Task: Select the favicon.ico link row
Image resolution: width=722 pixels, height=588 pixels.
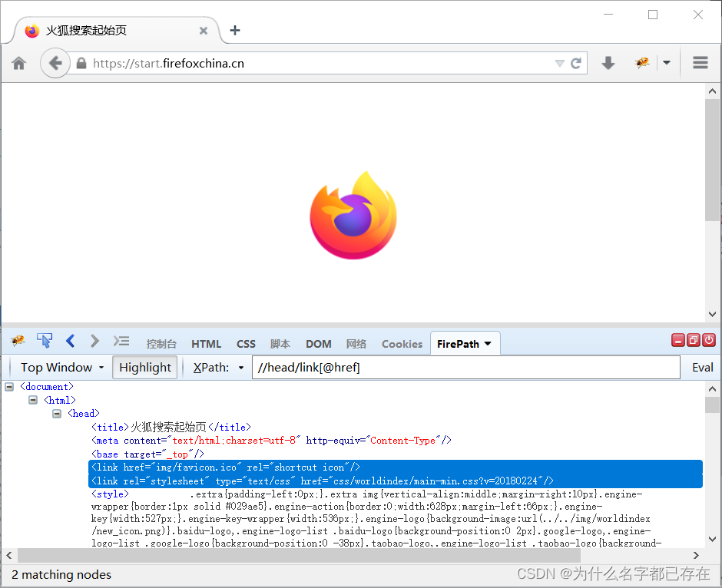Action: pos(395,467)
